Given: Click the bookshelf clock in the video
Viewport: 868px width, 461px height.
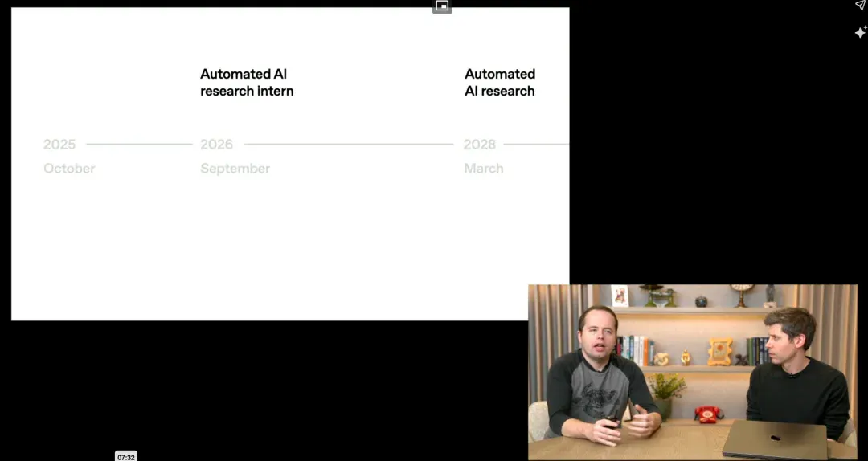Looking at the screenshot, I should coord(741,294).
